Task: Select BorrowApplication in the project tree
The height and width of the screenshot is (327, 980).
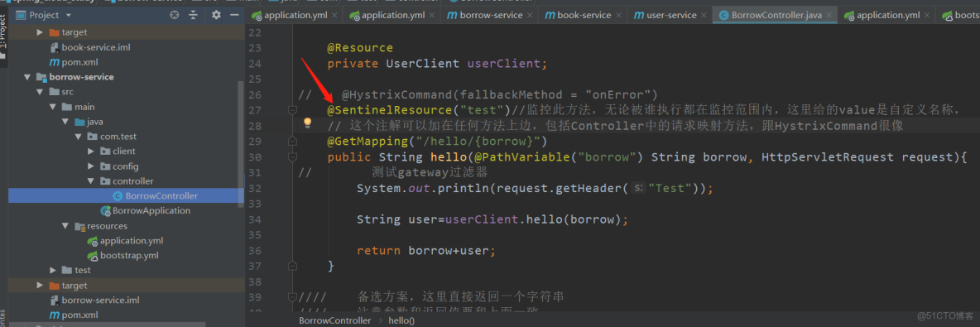Action: [151, 211]
